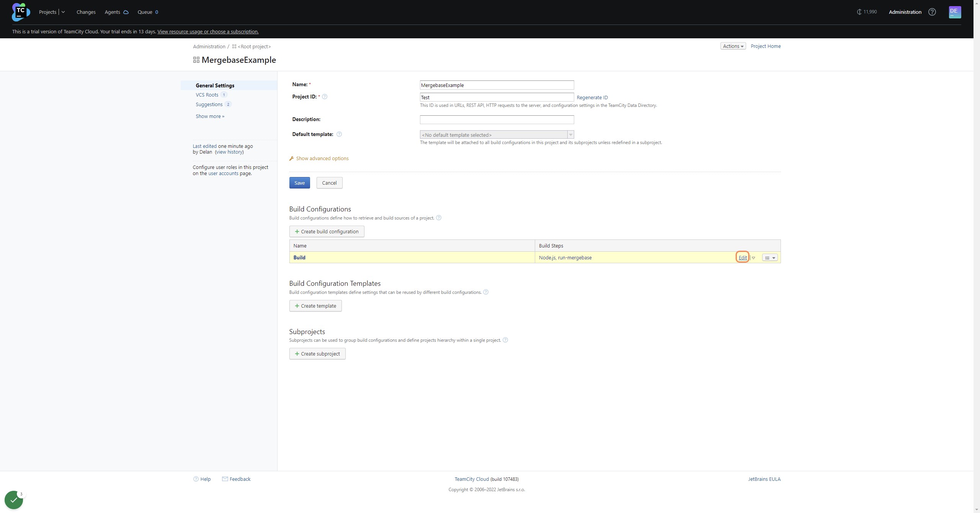Click view history link
This screenshot has width=980, height=513.
click(x=229, y=152)
